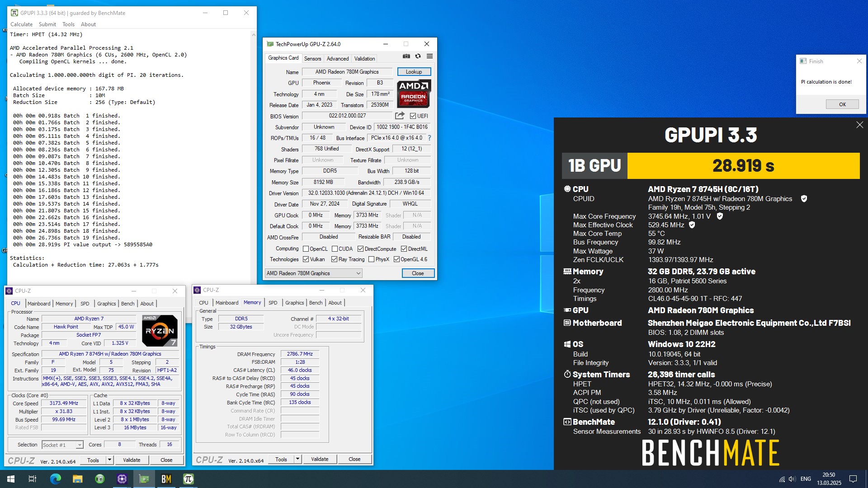
Task: Open the Tools menu in GPUPI
Action: coord(68,24)
